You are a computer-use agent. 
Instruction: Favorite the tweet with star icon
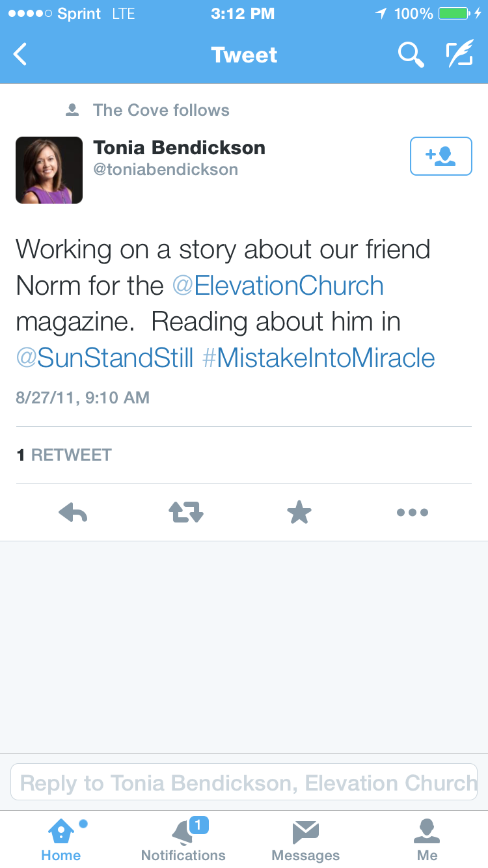click(299, 513)
